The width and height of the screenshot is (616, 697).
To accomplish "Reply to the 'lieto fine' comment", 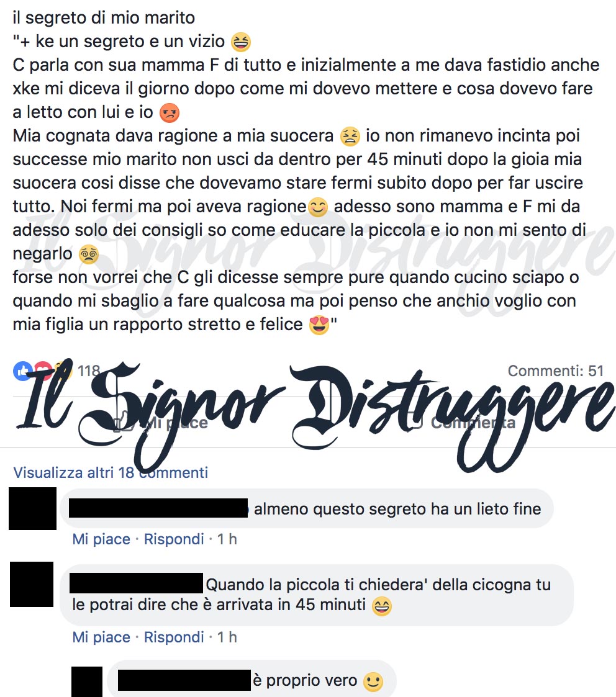I will (174, 539).
